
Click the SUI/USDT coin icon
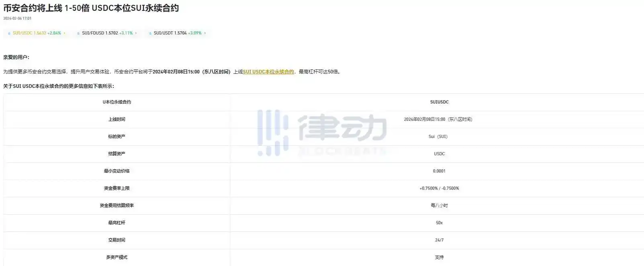(x=150, y=33)
